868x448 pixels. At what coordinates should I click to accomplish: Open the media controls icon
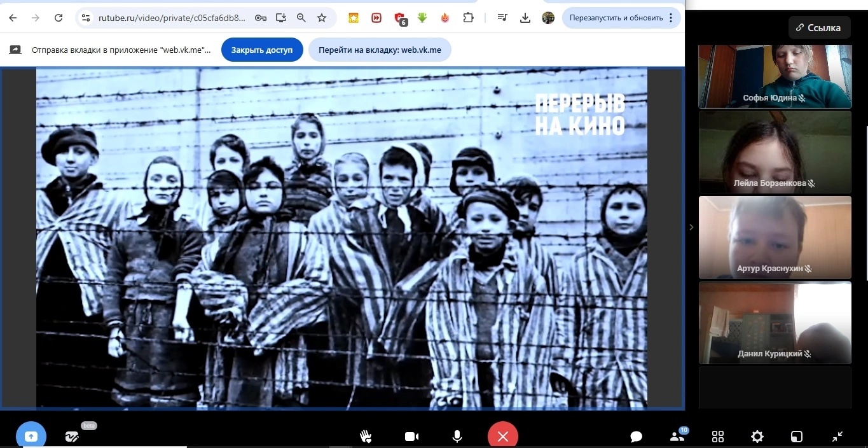click(x=502, y=18)
